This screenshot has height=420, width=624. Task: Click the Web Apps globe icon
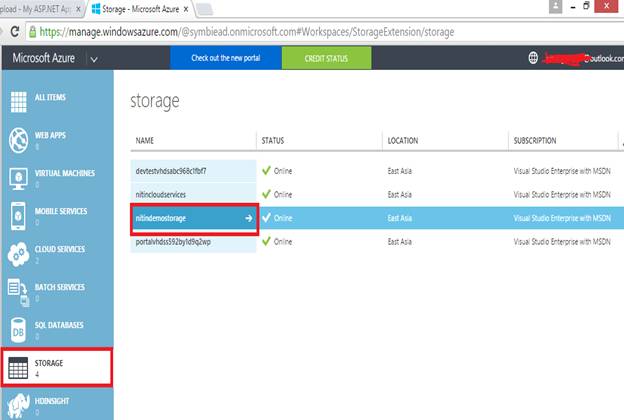[x=19, y=140]
